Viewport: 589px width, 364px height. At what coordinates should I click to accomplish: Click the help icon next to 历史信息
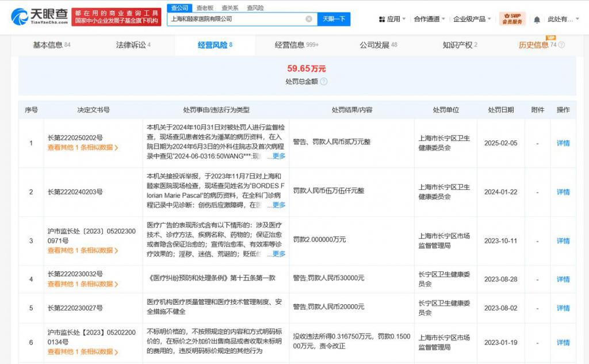561,45
